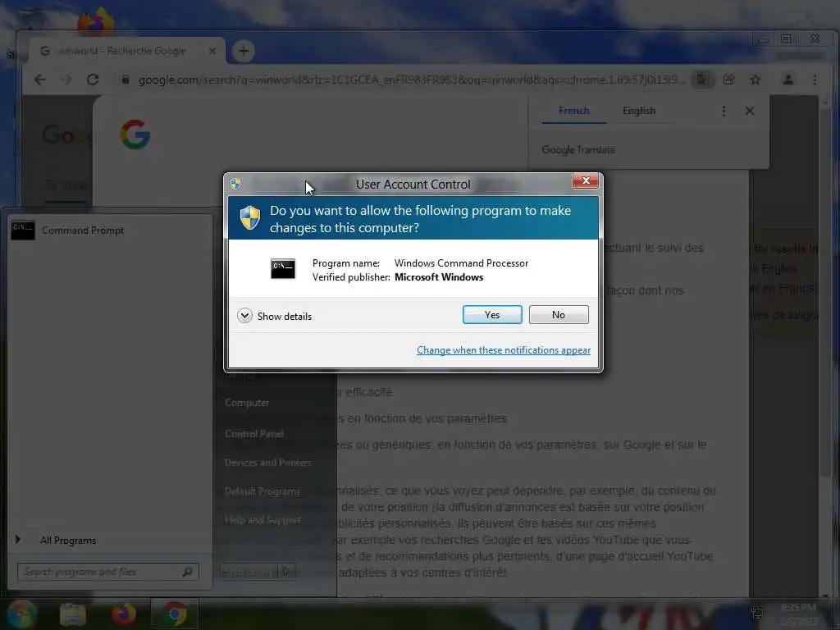The height and width of the screenshot is (630, 840).
Task: Click the magnifier icon in Start search box
Action: click(x=187, y=572)
